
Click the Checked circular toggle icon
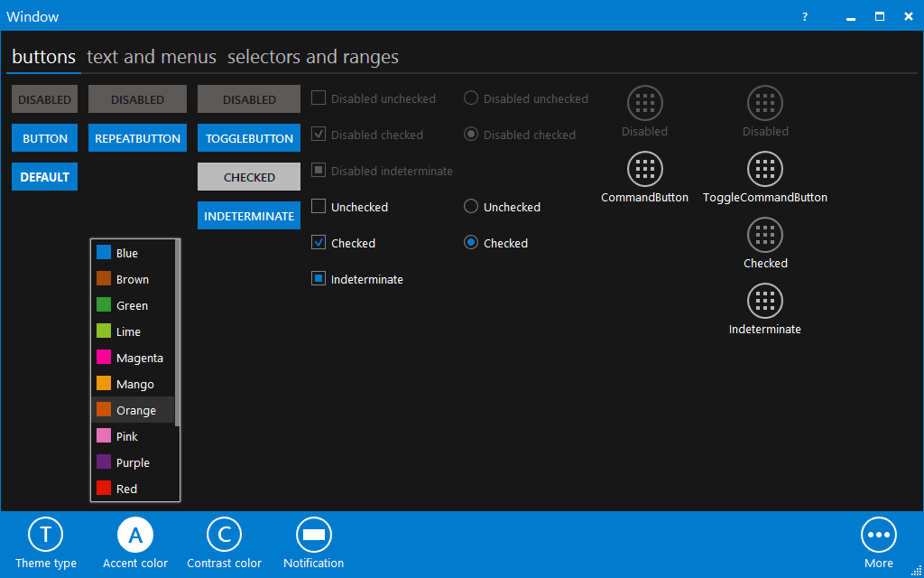pos(765,235)
